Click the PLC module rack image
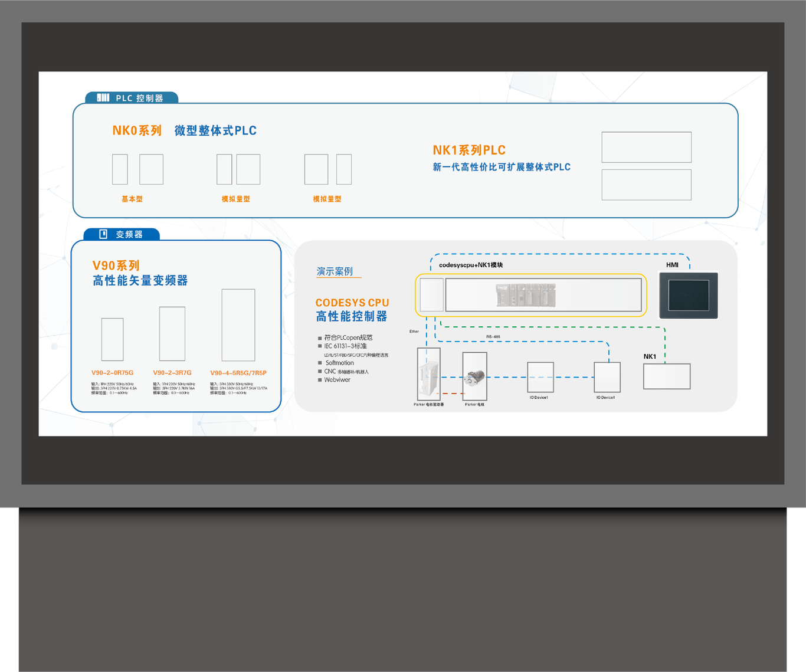 tap(526, 295)
